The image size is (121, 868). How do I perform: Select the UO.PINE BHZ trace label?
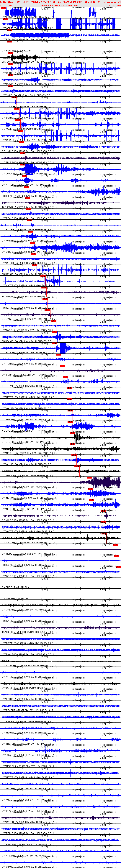click(28, 162)
